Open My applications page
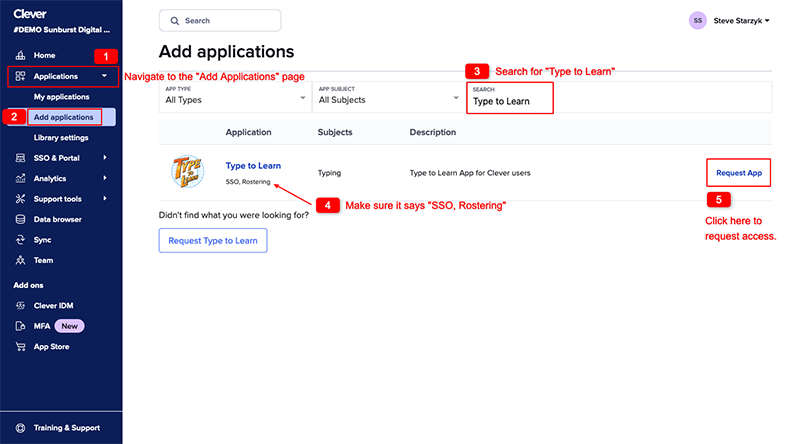Viewport: 800px width, 444px height. 61,96
